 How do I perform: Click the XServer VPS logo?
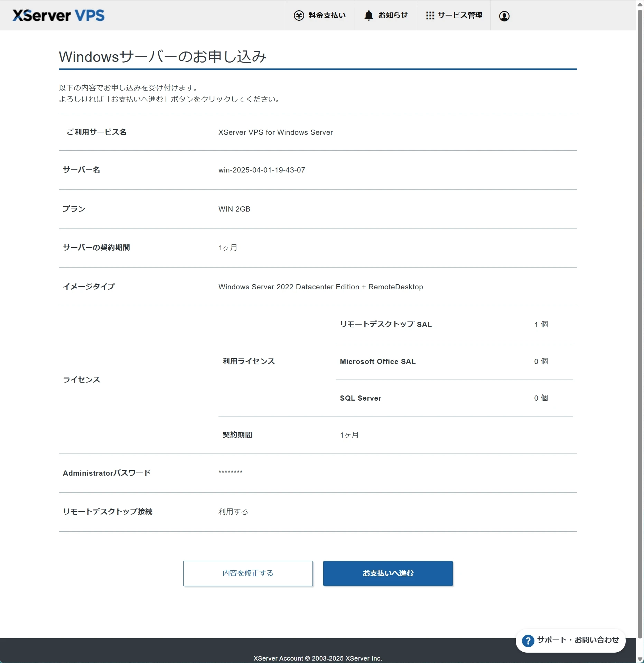(58, 16)
